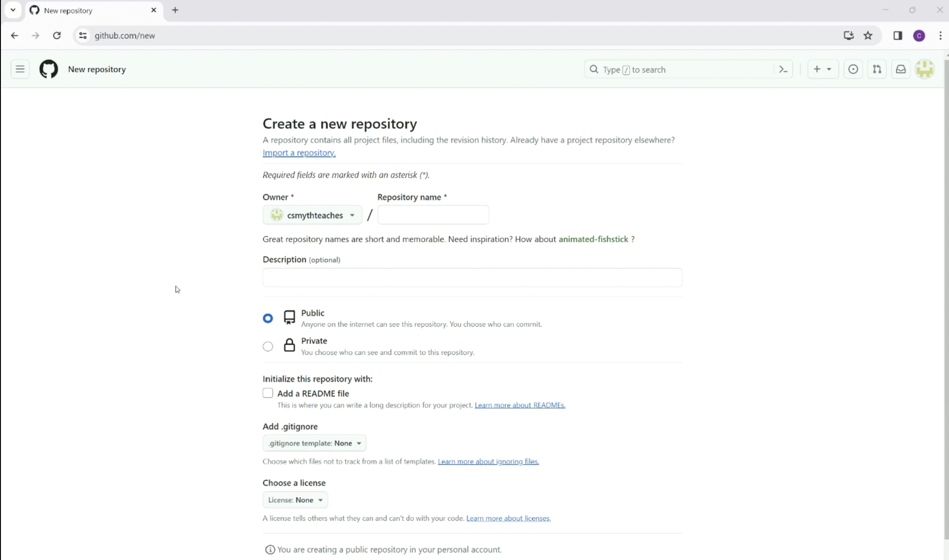Open the GitHub hamburger navigation menu
Image resolution: width=949 pixels, height=560 pixels.
point(20,69)
